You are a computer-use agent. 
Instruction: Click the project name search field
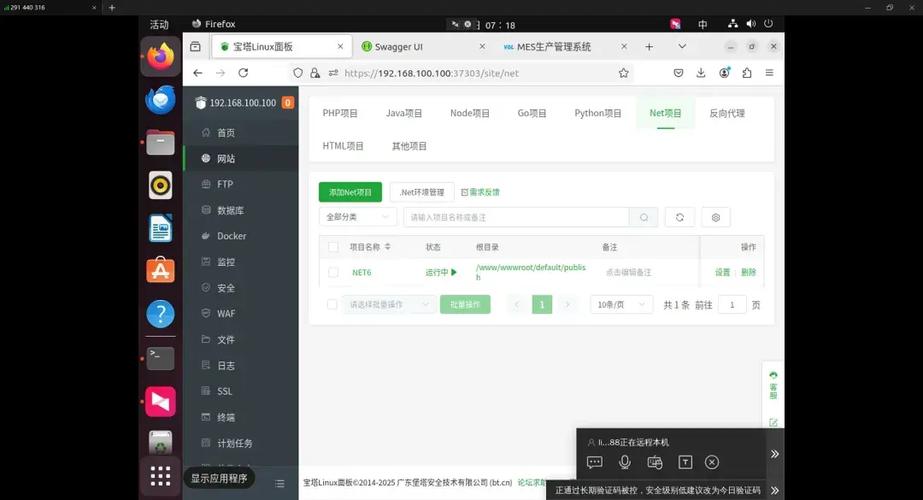click(x=516, y=217)
